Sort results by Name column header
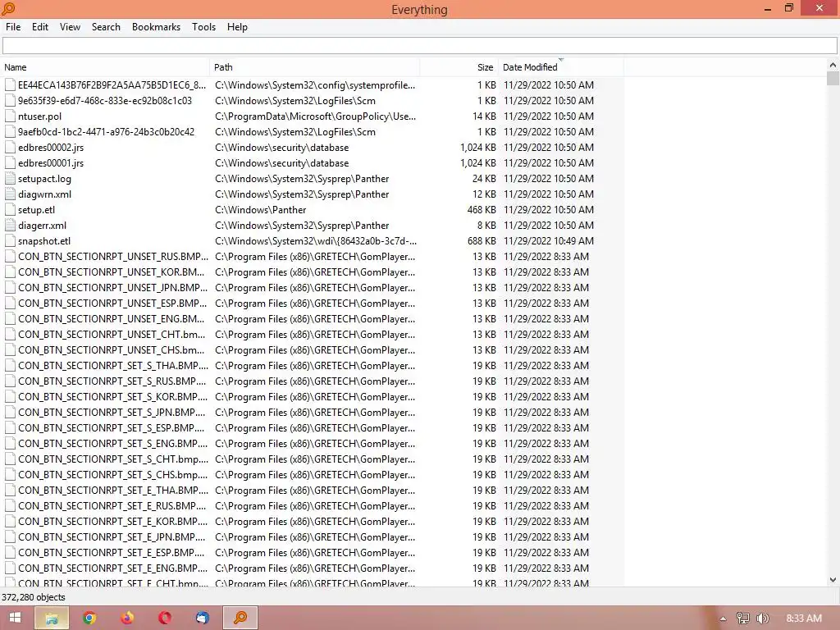The height and width of the screenshot is (630, 840). 105,67
